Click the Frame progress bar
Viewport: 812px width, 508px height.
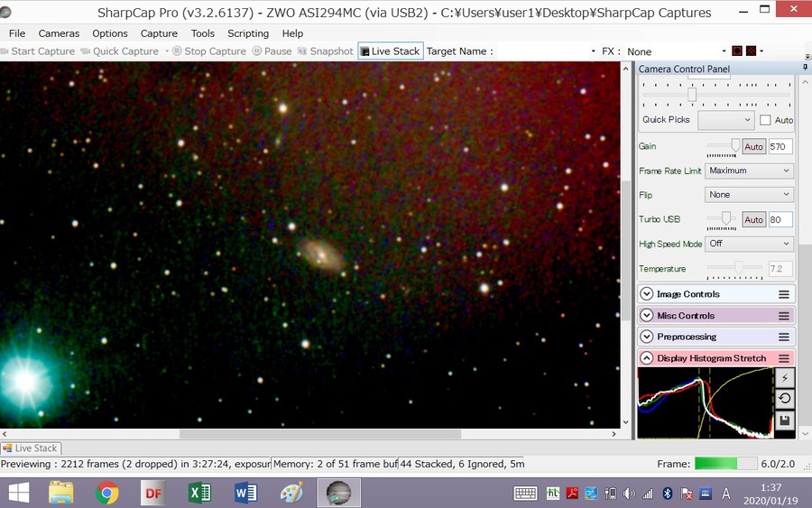(x=725, y=464)
